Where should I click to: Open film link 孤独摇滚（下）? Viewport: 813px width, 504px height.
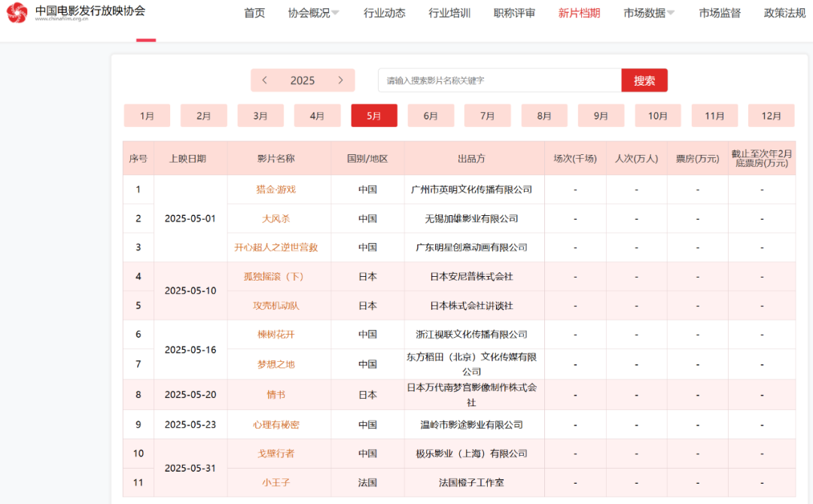(274, 277)
